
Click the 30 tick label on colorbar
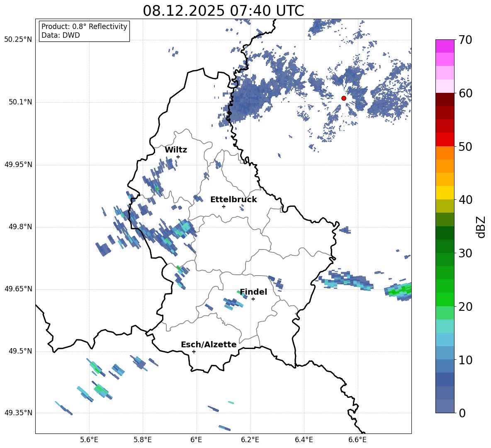[465, 253]
